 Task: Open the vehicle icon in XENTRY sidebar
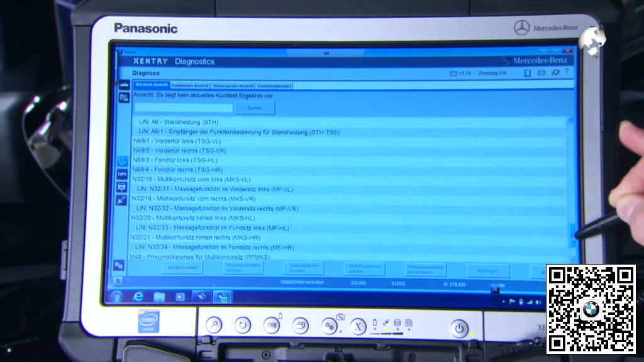[x=124, y=85]
